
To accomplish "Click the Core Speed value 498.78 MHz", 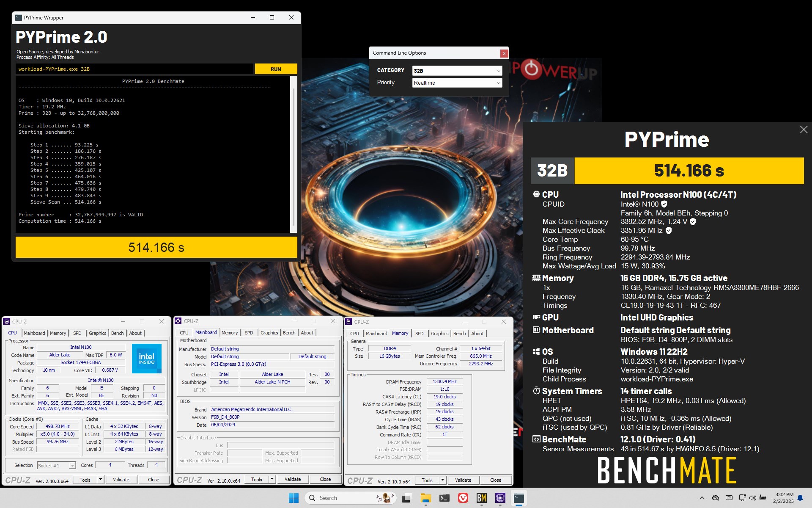I will [58, 426].
